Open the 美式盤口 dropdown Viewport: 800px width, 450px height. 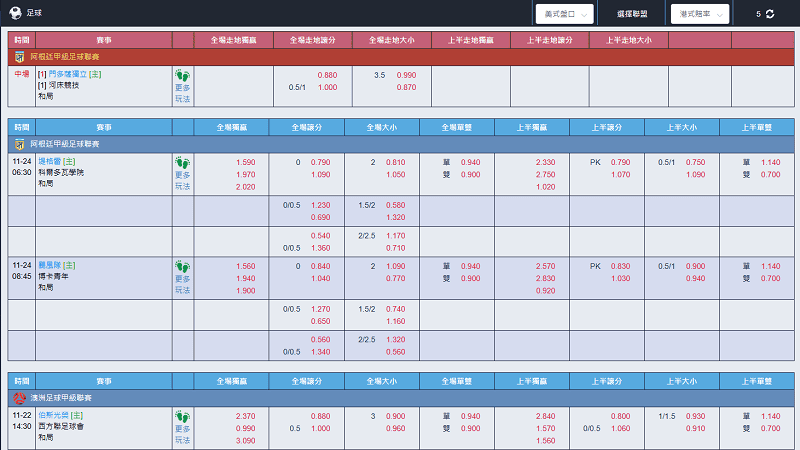click(x=565, y=14)
